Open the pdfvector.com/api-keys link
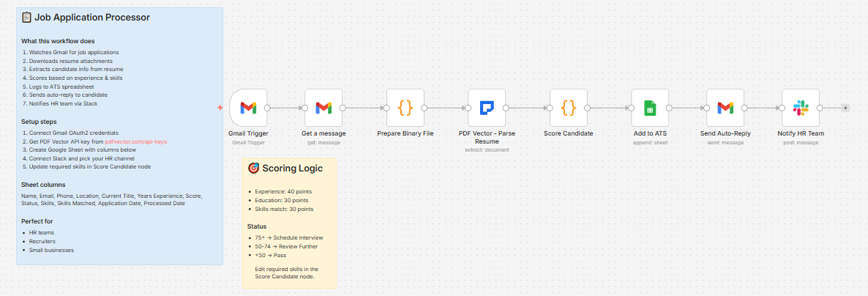Screen dimensions: 868x296 coord(135,142)
